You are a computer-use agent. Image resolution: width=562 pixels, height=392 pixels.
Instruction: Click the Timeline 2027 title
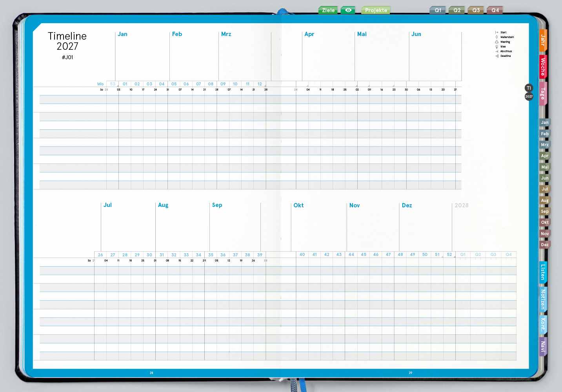point(67,41)
